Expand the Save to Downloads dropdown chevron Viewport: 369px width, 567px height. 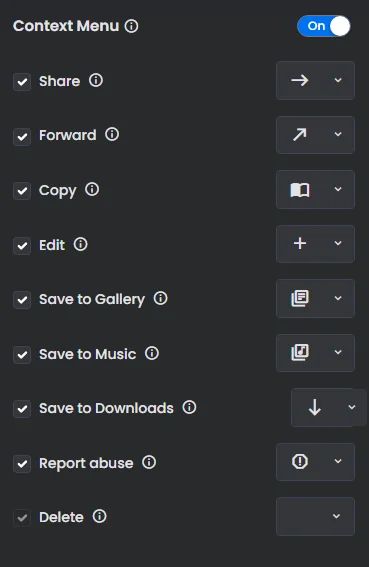point(352,407)
